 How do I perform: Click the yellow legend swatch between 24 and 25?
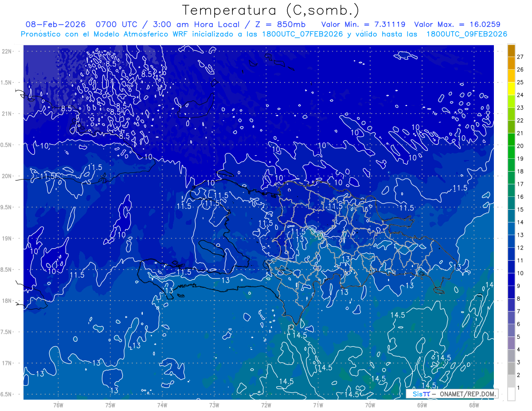tap(511, 89)
